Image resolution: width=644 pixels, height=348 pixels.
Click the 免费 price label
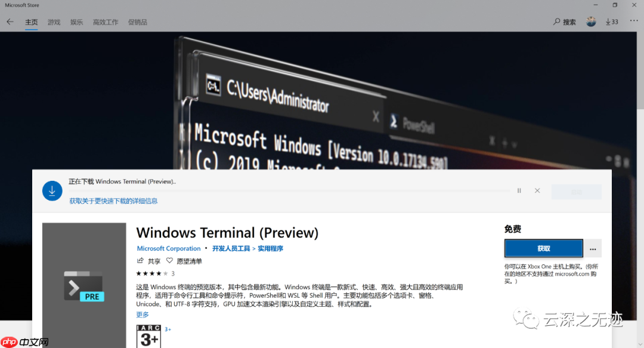pos(513,229)
